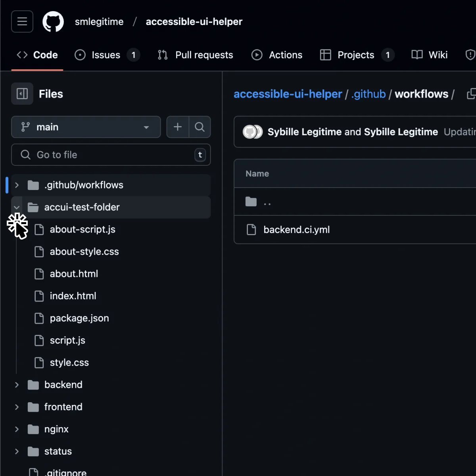The width and height of the screenshot is (476, 476).
Task: Click the folder icon beside status
Action: click(x=33, y=451)
